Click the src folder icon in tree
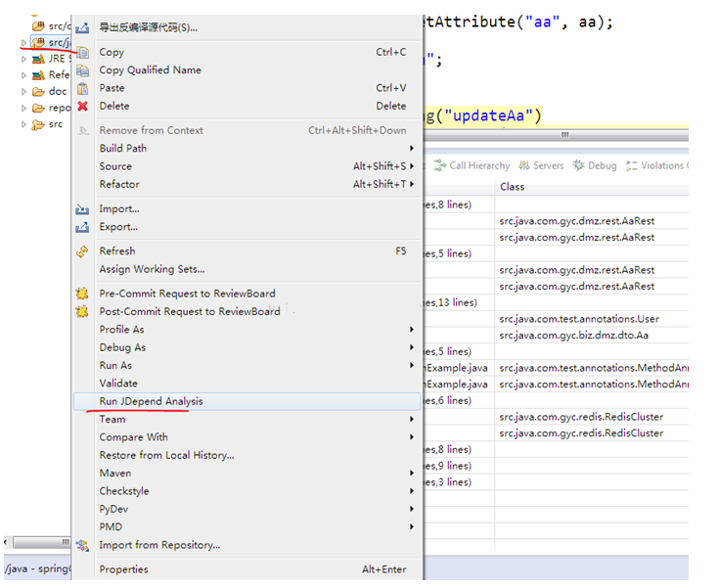This screenshot has height=588, width=719. tap(38, 125)
